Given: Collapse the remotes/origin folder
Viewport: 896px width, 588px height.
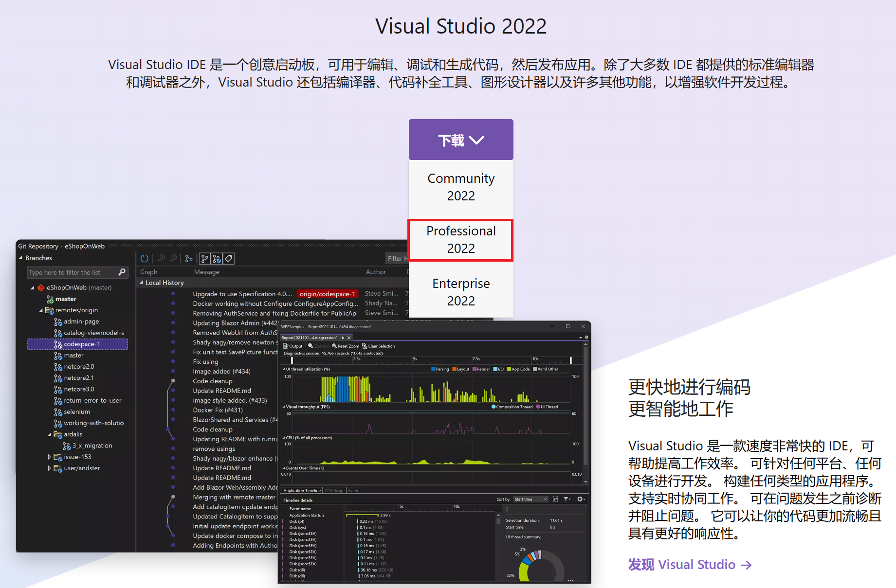Looking at the screenshot, I should pos(41,310).
